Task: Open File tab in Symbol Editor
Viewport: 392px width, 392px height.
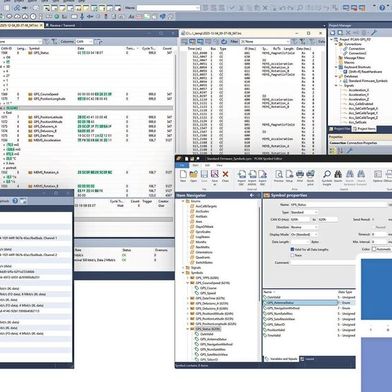Action: [x=182, y=165]
